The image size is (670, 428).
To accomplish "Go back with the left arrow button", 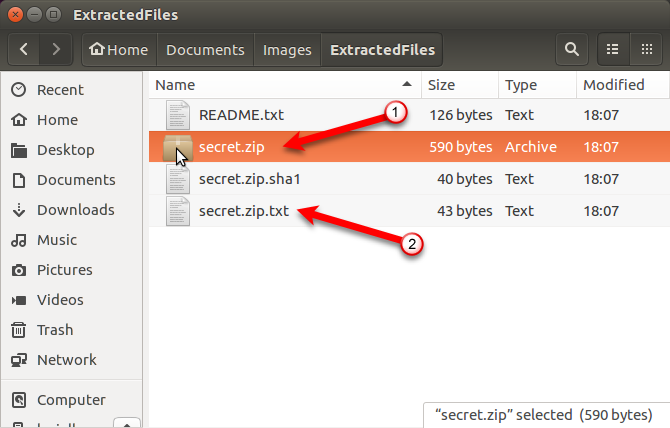I will (24, 50).
